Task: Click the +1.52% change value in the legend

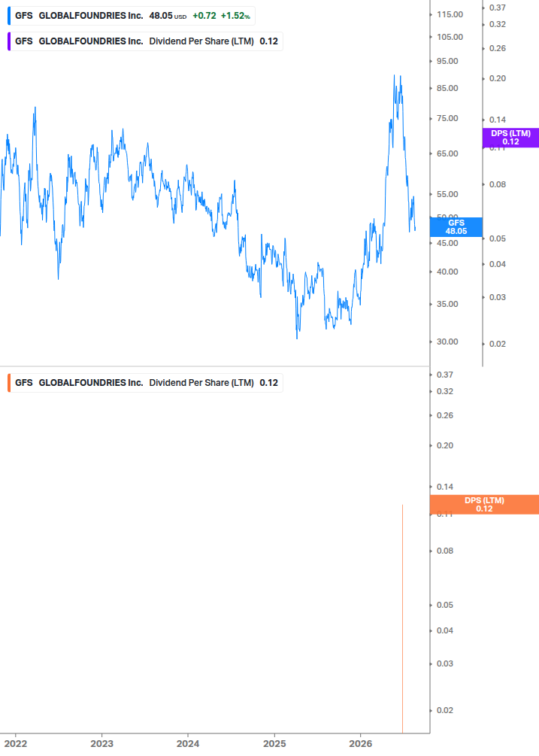Action: [235, 16]
